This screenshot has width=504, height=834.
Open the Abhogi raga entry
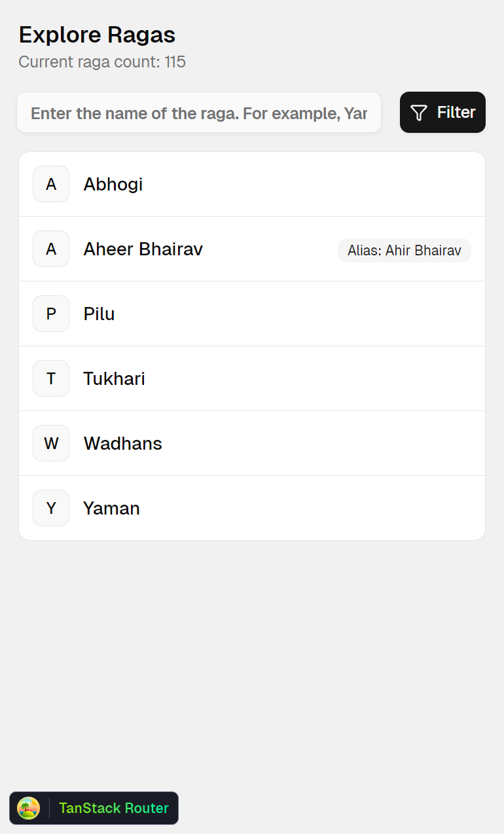pos(113,185)
